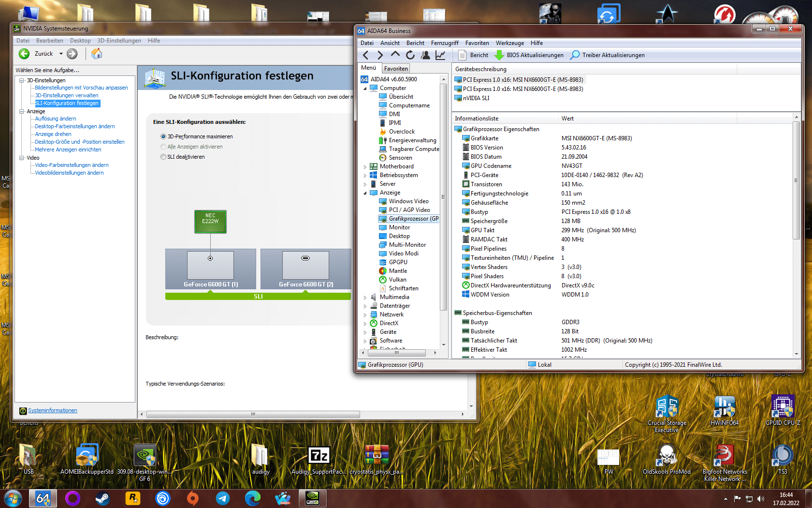This screenshot has width=812, height=508.
Task: Collapse the AIDA64 Anzeige tree node
Action: point(365,193)
